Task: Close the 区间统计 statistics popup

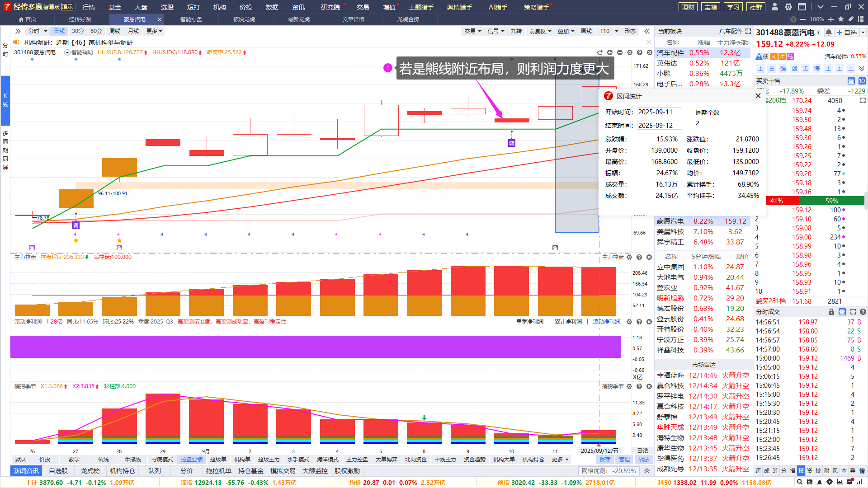Action: click(758, 96)
